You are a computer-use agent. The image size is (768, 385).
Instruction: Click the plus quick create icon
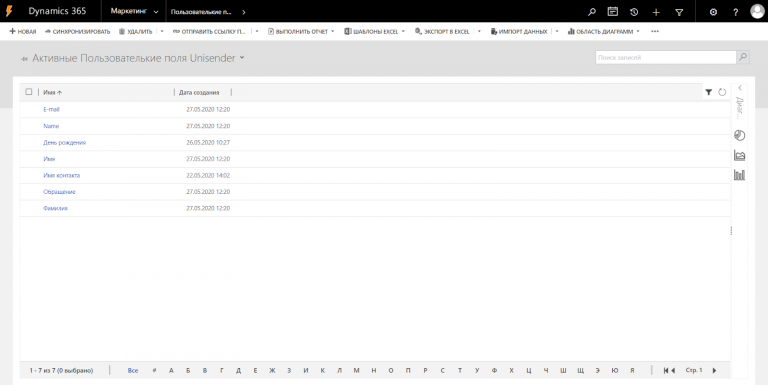[x=656, y=12]
